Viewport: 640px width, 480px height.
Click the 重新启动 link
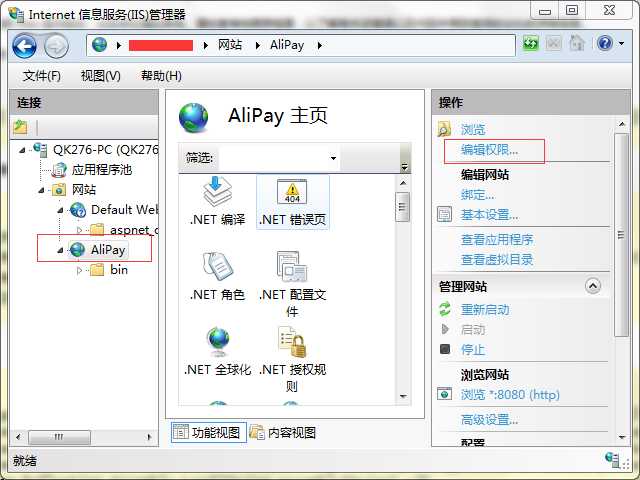[485, 309]
